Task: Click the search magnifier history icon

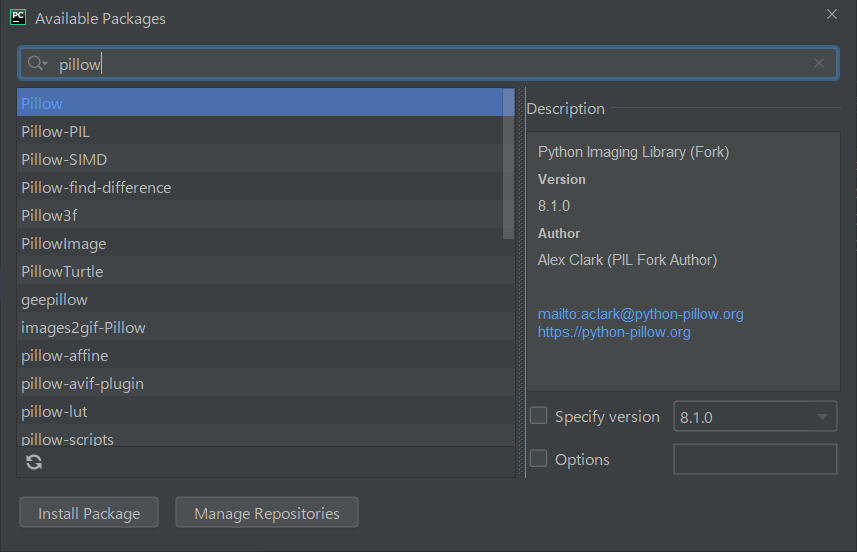Action: [38, 63]
